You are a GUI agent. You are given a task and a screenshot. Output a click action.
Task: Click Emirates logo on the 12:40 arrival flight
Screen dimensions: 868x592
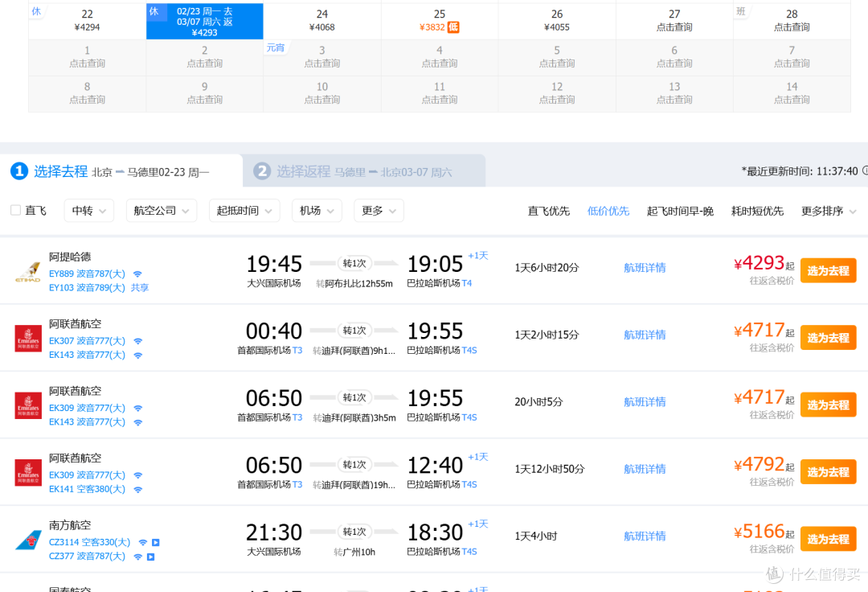(27, 472)
